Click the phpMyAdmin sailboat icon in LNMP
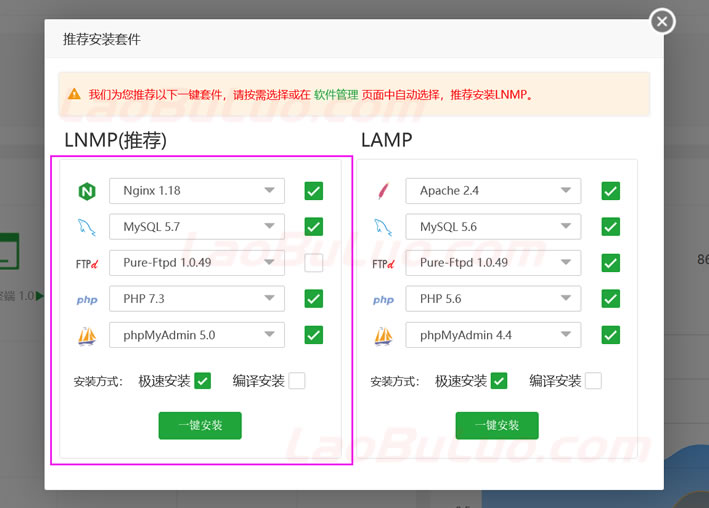709x508 pixels. (87, 336)
